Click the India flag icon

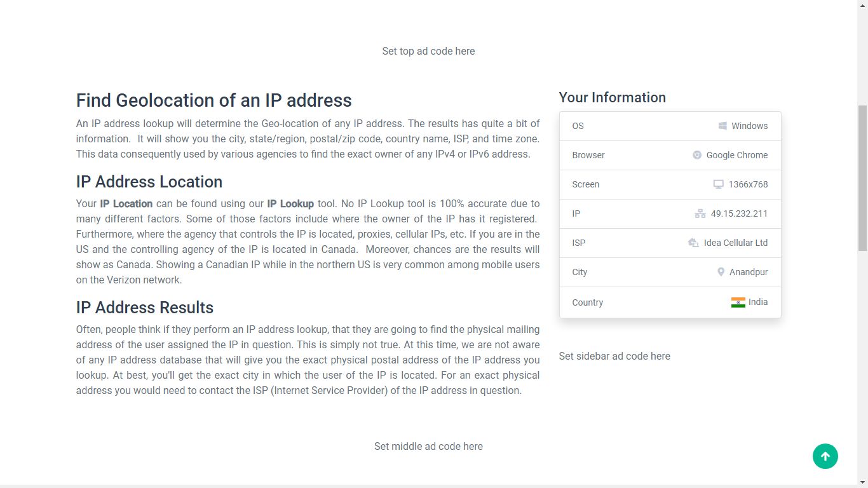738,302
